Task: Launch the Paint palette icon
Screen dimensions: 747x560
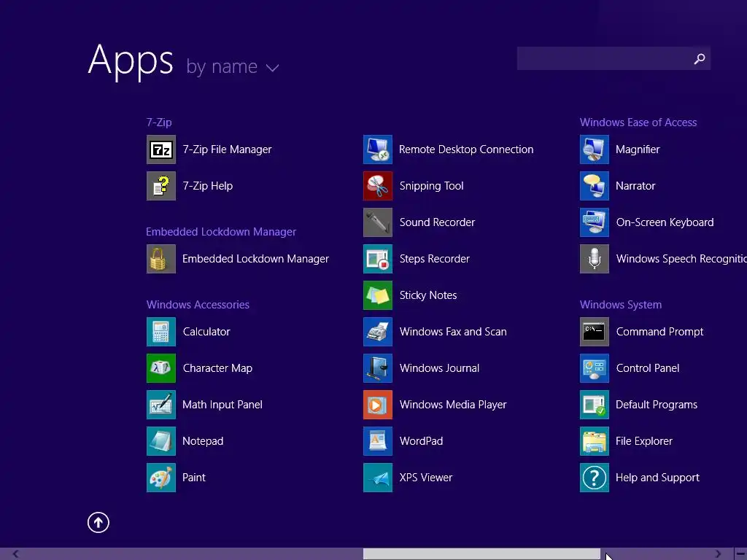Action: pyautogui.click(x=161, y=477)
